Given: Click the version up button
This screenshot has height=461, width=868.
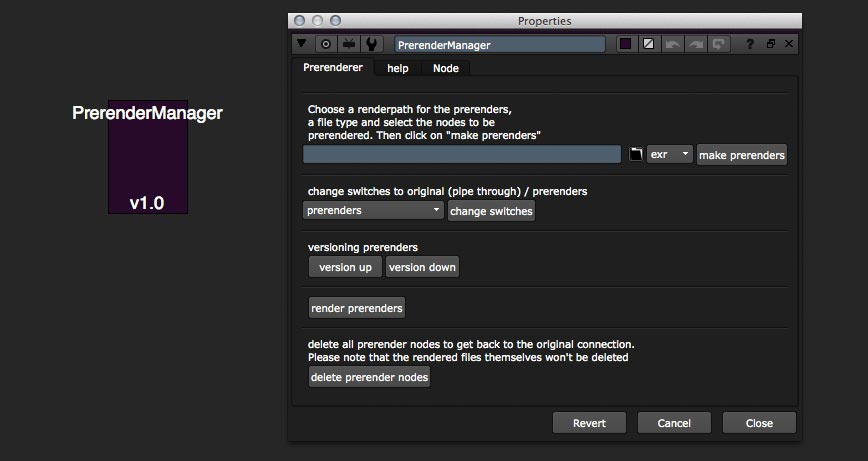Looking at the screenshot, I should (x=345, y=267).
